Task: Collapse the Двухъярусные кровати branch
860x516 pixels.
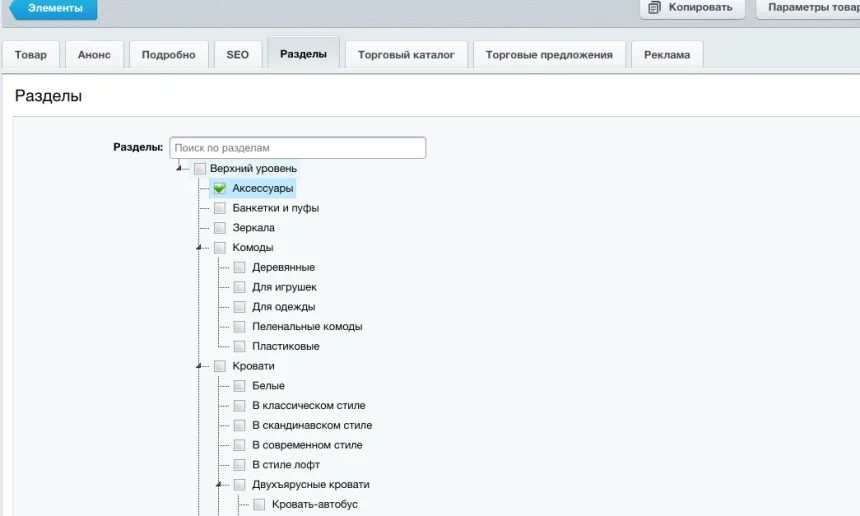Action: (219, 485)
